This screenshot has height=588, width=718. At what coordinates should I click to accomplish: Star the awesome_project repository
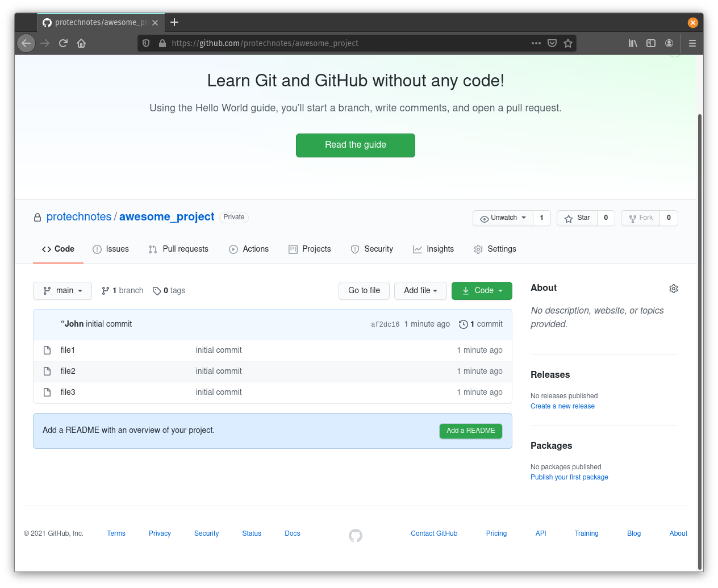(577, 218)
